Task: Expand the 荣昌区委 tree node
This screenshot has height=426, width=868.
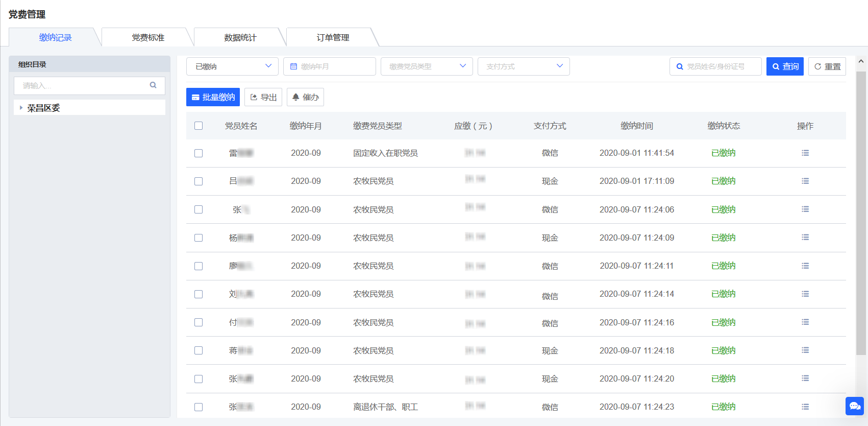Action: pyautogui.click(x=21, y=108)
